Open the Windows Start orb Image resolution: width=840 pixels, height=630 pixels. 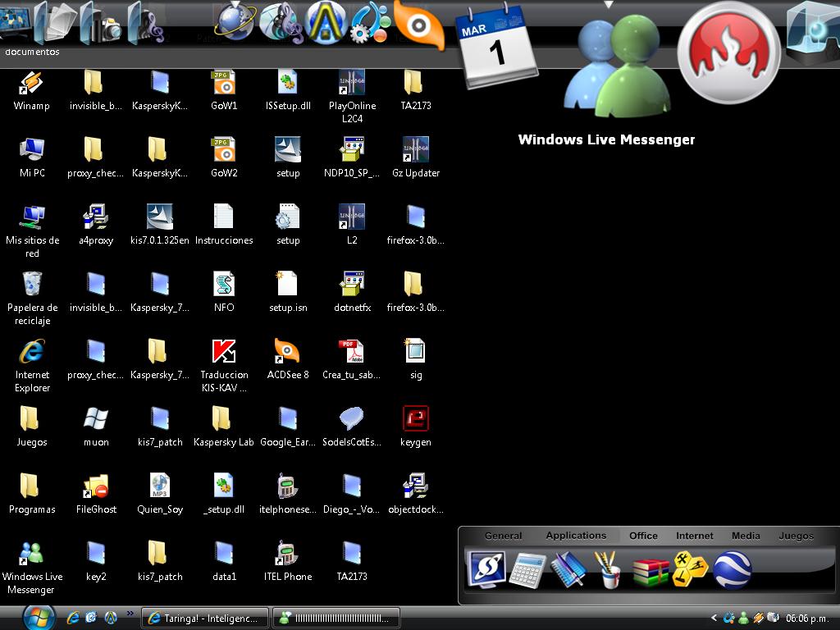(39, 618)
